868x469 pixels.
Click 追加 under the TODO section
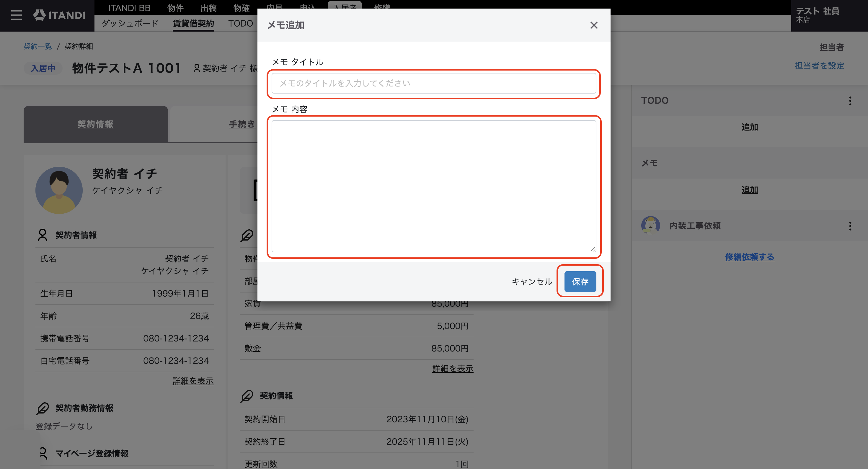[749, 127]
